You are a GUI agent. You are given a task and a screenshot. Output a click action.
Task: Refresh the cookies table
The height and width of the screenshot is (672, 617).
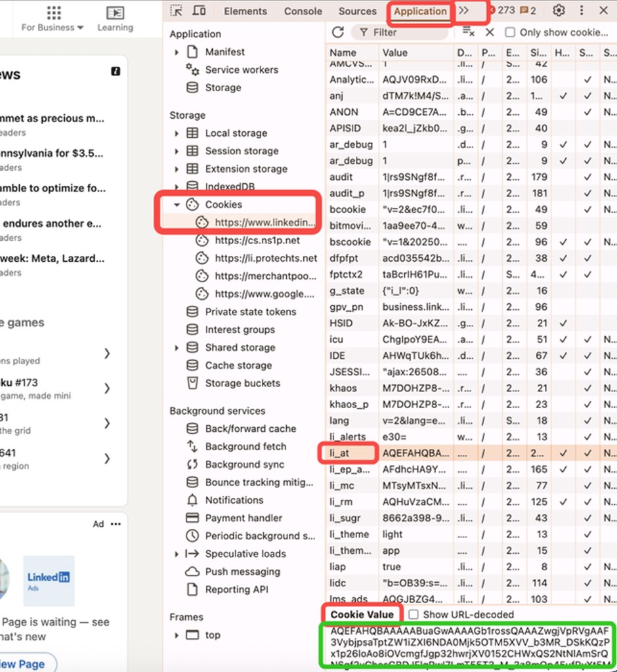(338, 32)
